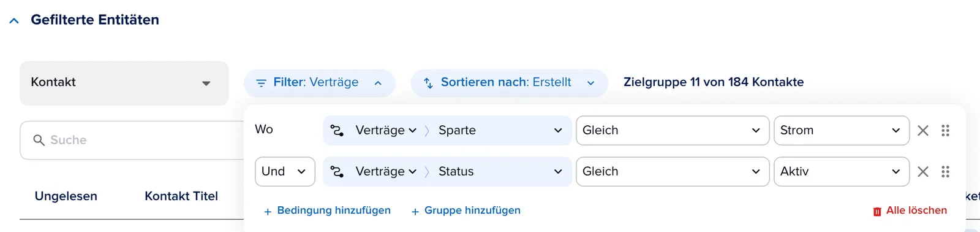Viewport: 980px width, 232px height.
Task: Open the Strom value dropdown
Action: click(842, 130)
